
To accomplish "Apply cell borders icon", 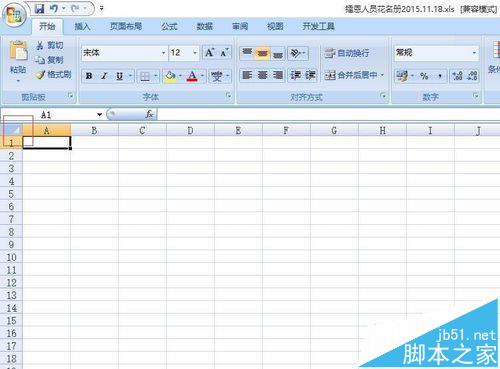I will 145,76.
